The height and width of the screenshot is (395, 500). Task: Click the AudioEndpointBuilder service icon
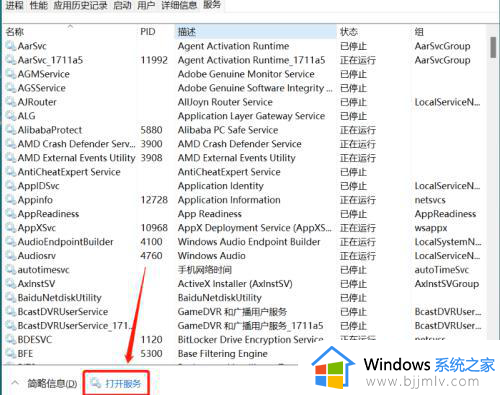(x=11, y=242)
